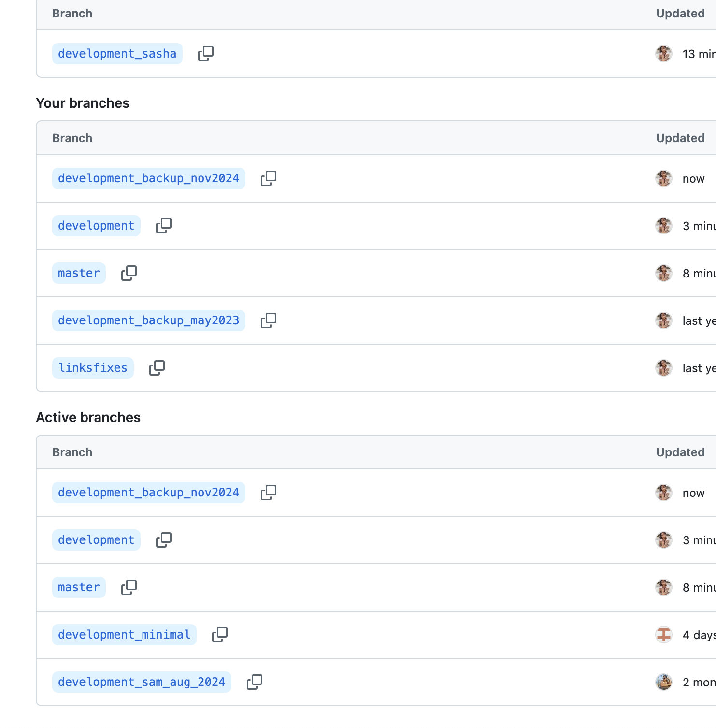Click the author avatar on development_minimal row

point(664,635)
